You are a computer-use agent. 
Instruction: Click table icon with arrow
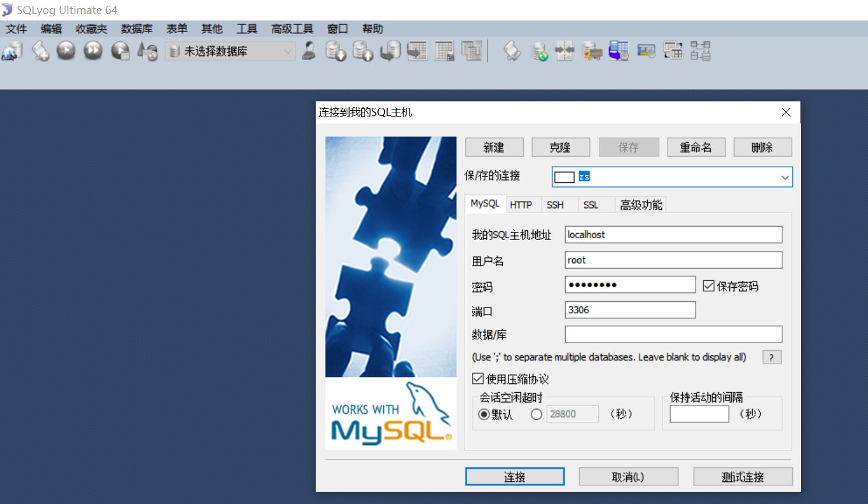click(417, 51)
